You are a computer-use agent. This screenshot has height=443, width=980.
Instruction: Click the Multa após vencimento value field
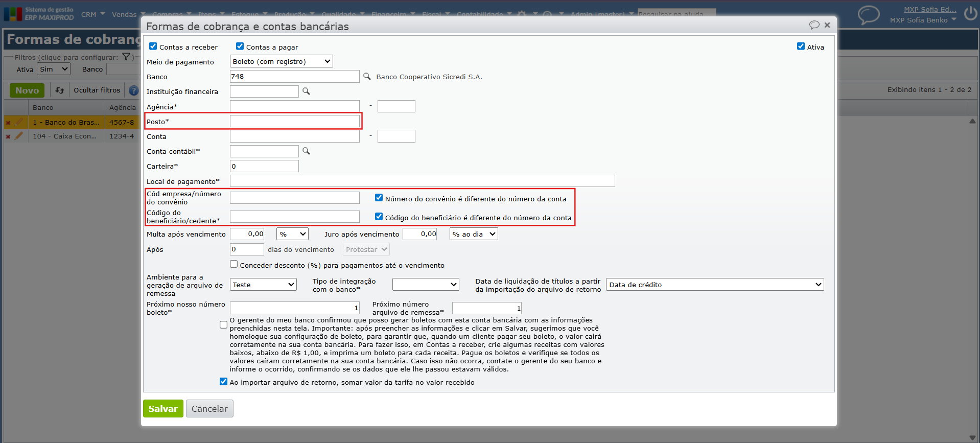click(x=247, y=234)
